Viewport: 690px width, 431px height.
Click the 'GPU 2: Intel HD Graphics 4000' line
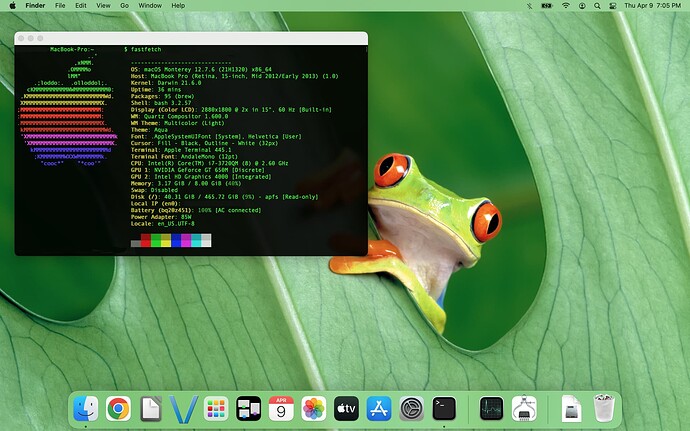[201, 177]
